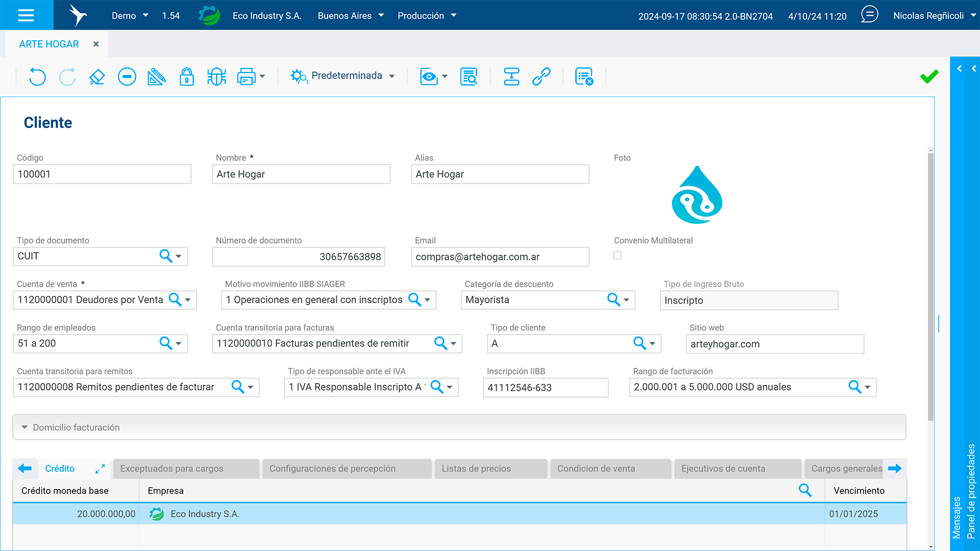Toggle the Convenio Multilateral checkbox
The width and height of the screenshot is (980, 551).
pos(618,256)
